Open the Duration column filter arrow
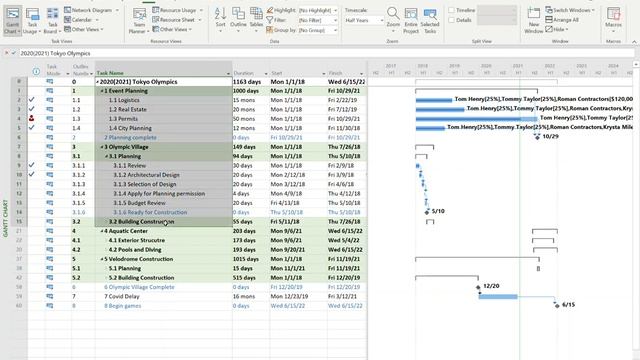640x360 pixels. 266,73
